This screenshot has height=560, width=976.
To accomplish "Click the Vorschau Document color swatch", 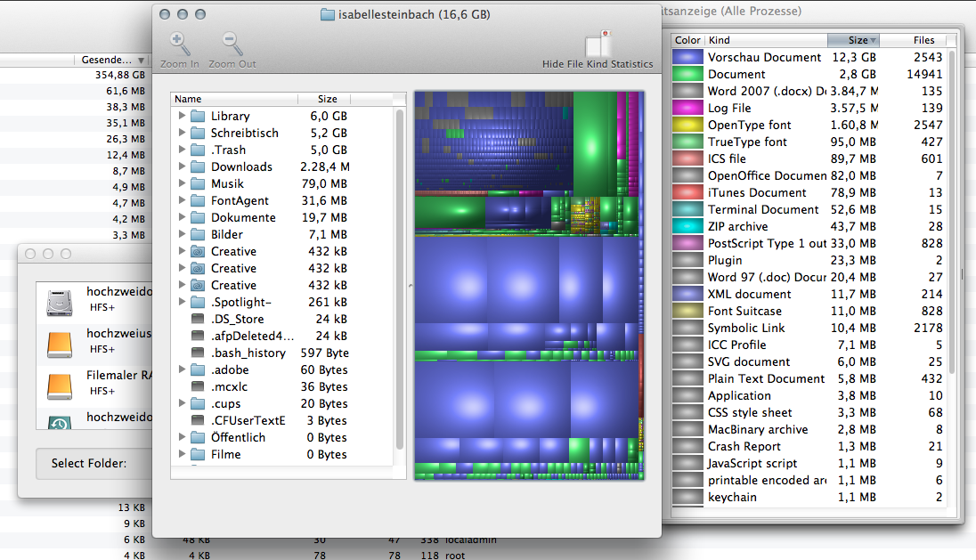I will tap(687, 57).
